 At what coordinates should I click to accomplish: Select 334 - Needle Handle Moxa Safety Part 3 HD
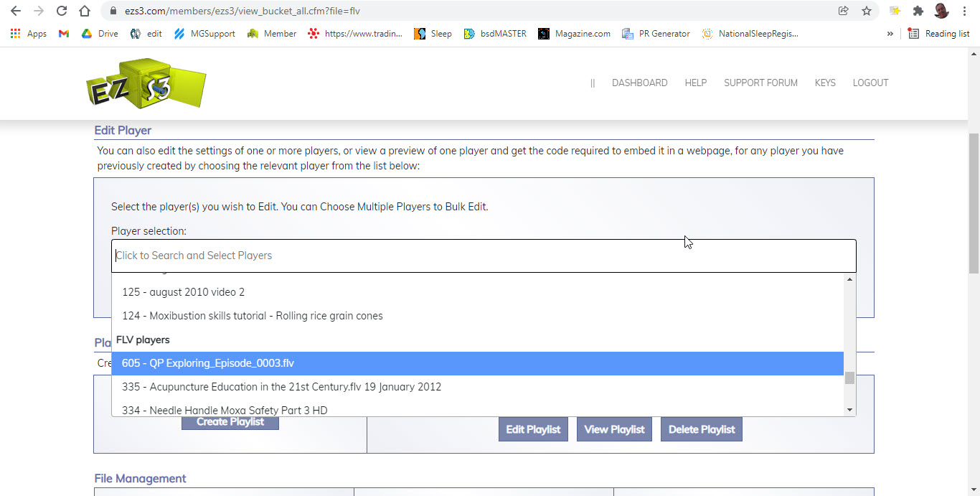(x=477, y=409)
